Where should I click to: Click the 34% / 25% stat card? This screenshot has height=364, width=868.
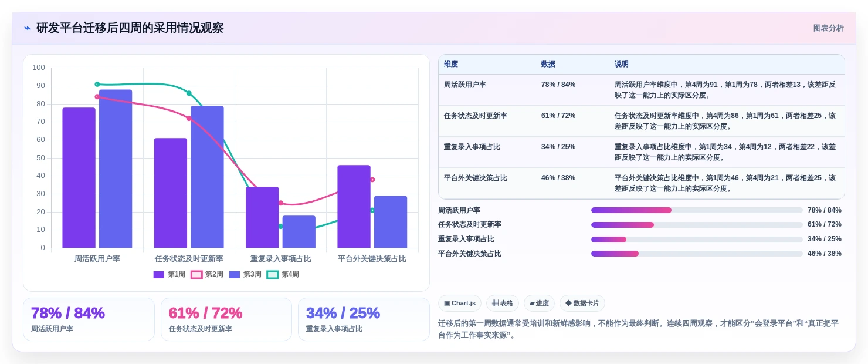click(364, 319)
